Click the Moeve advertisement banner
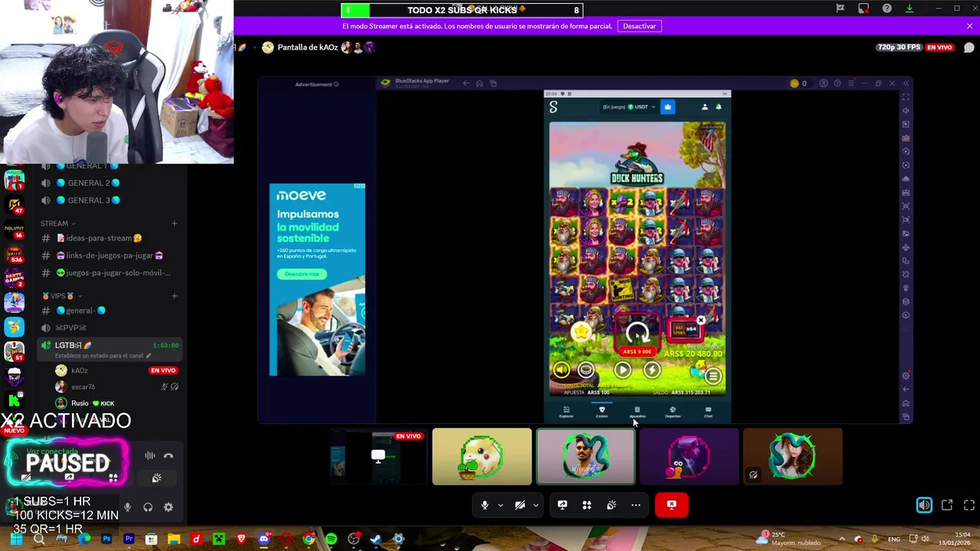 317,279
